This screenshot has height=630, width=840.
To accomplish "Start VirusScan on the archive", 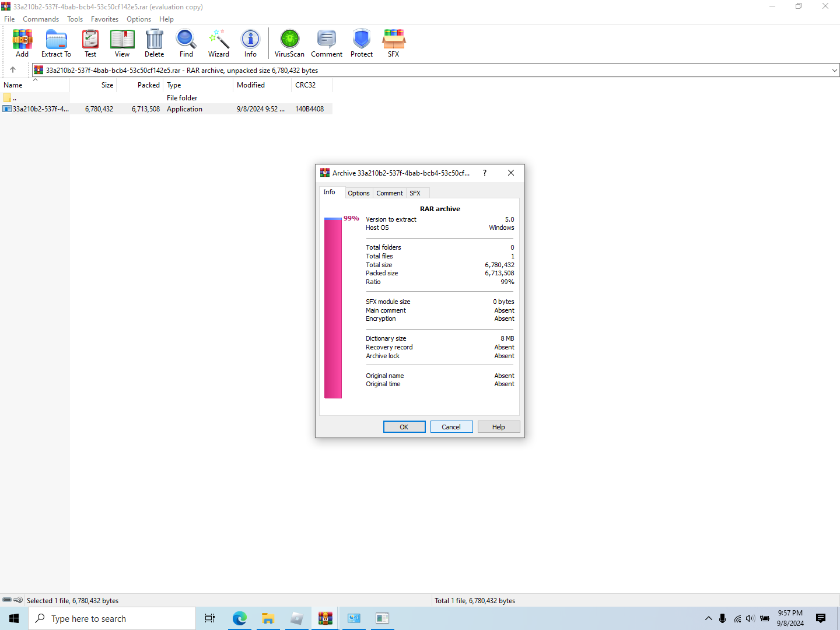I will coord(289,43).
